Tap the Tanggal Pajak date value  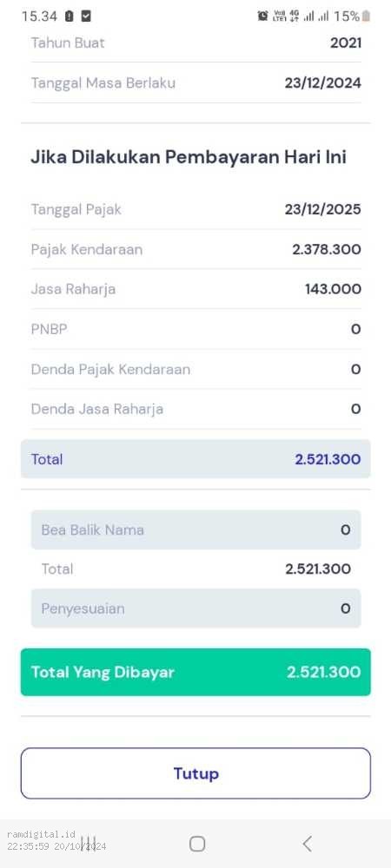pos(323,209)
